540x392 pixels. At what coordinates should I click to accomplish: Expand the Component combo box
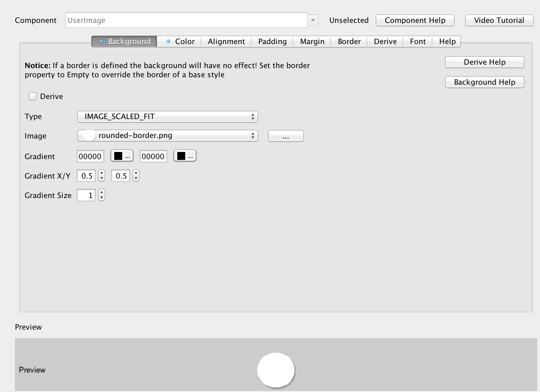pyautogui.click(x=313, y=20)
